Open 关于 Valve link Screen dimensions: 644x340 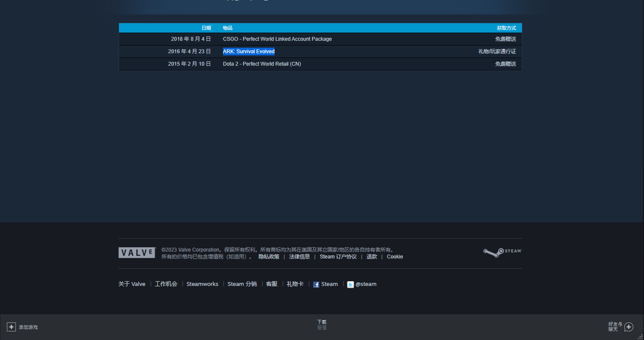click(132, 284)
